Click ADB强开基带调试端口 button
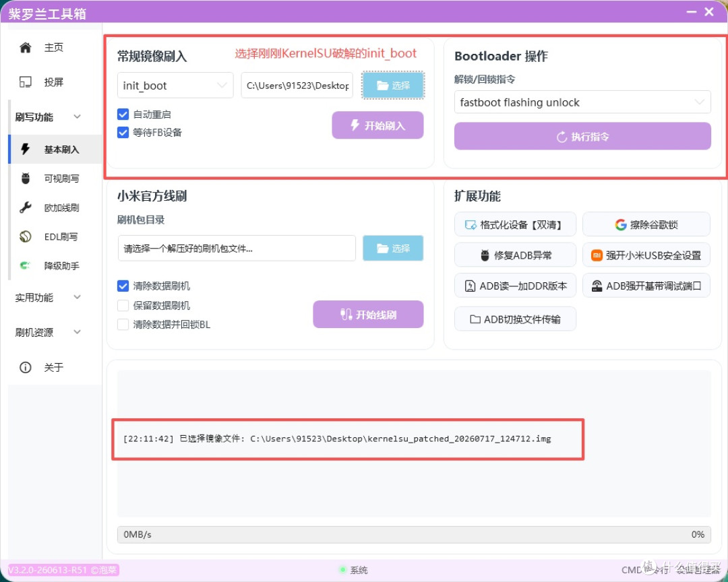 646,286
